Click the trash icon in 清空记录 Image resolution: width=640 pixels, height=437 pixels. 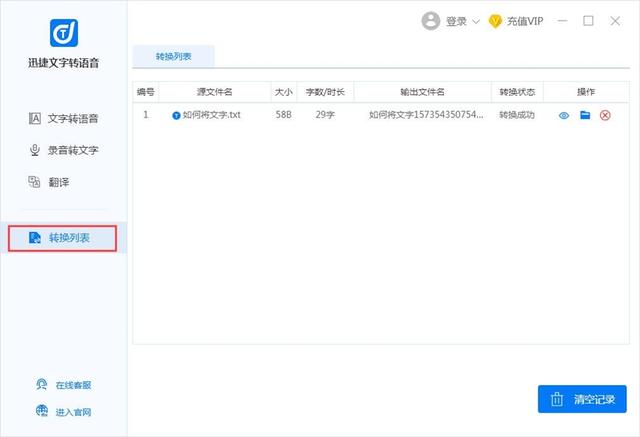click(557, 399)
